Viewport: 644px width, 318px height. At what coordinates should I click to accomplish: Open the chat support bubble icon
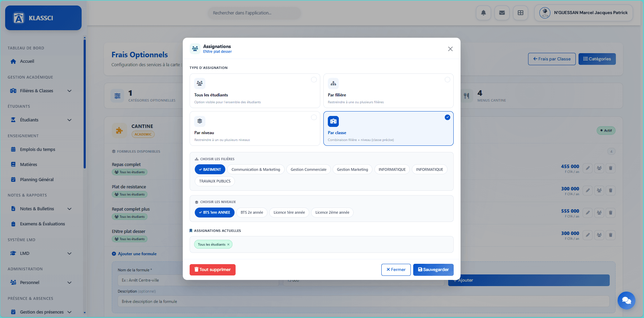tap(626, 300)
